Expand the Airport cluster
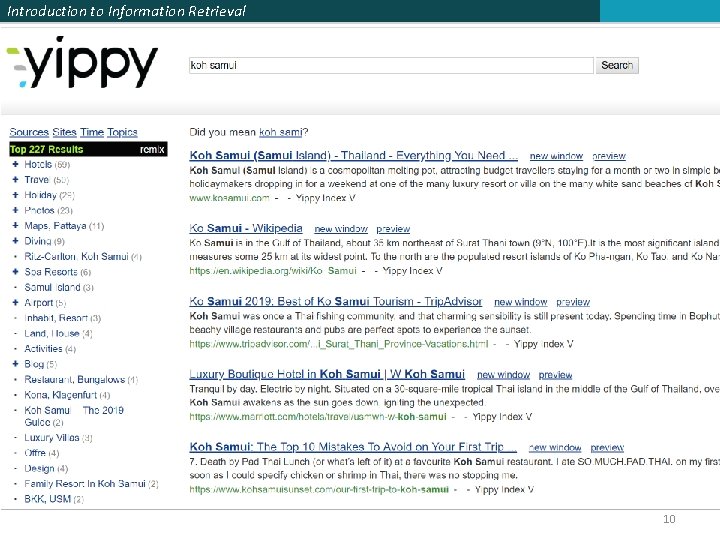The image size is (720, 540). [16, 303]
